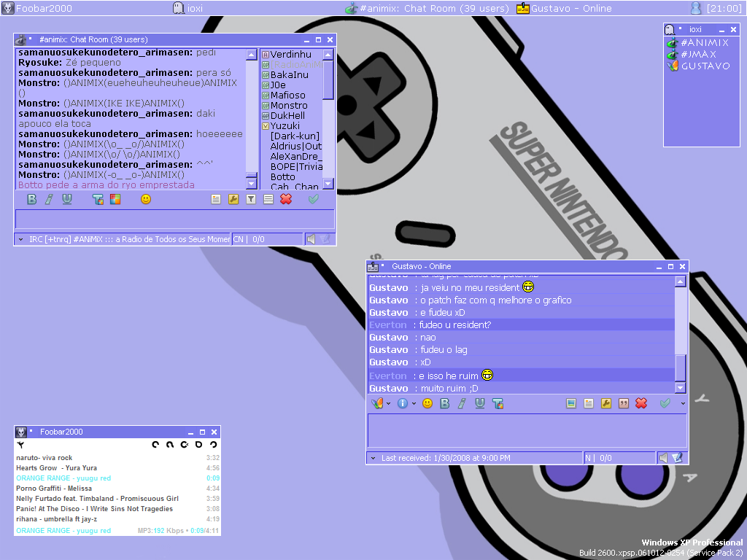Click the text color icon in Gustavo toolbar

pyautogui.click(x=498, y=403)
